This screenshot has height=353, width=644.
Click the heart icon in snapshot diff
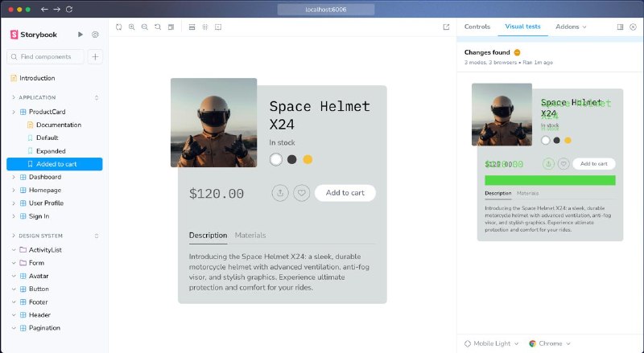563,164
